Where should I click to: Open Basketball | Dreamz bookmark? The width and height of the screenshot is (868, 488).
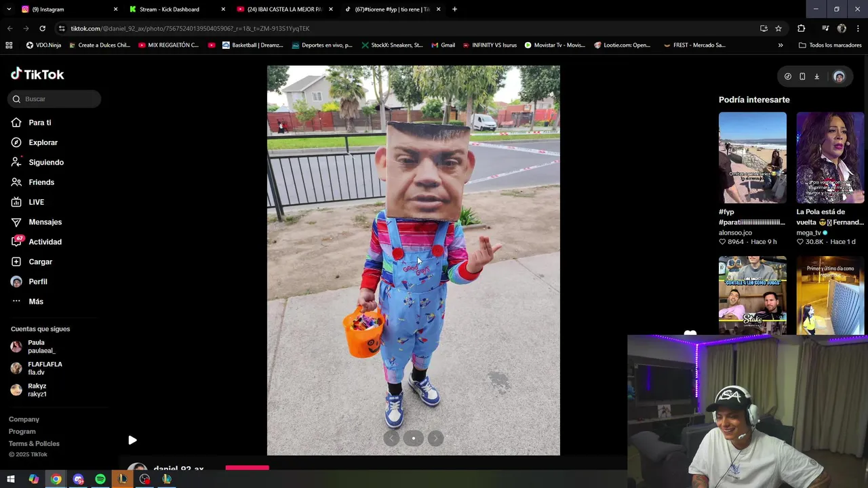point(253,45)
